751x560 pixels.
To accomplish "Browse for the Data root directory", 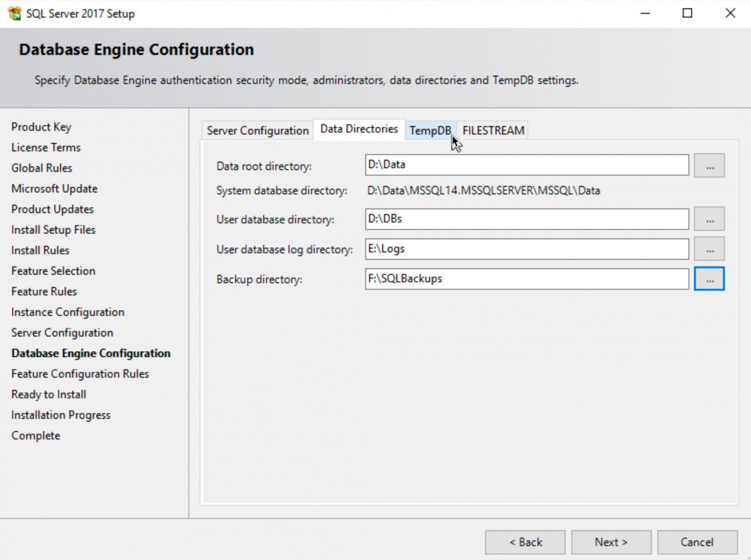I will [x=708, y=166].
